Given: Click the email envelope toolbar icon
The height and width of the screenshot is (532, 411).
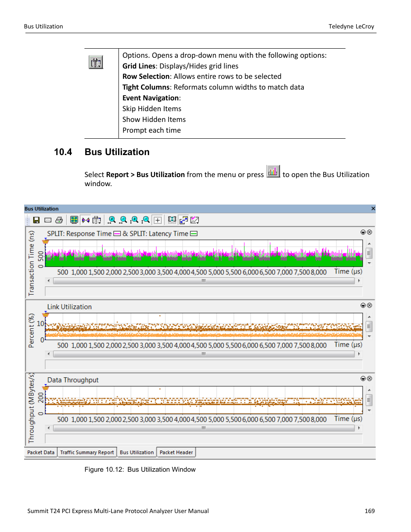Looking at the screenshot, I should coord(48,220).
